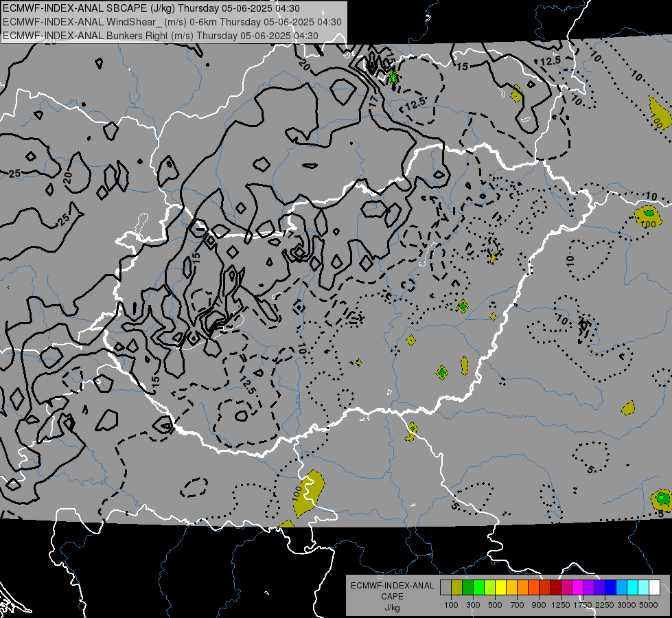Image resolution: width=672 pixels, height=618 pixels.
Task: Click the 5000 tick label in legend
Action: [649, 605]
